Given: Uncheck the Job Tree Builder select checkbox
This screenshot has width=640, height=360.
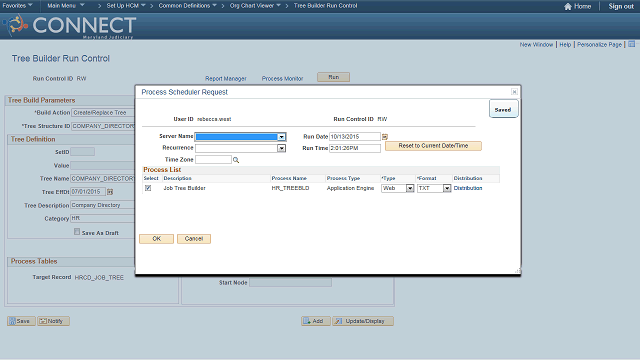Looking at the screenshot, I should (148, 188).
